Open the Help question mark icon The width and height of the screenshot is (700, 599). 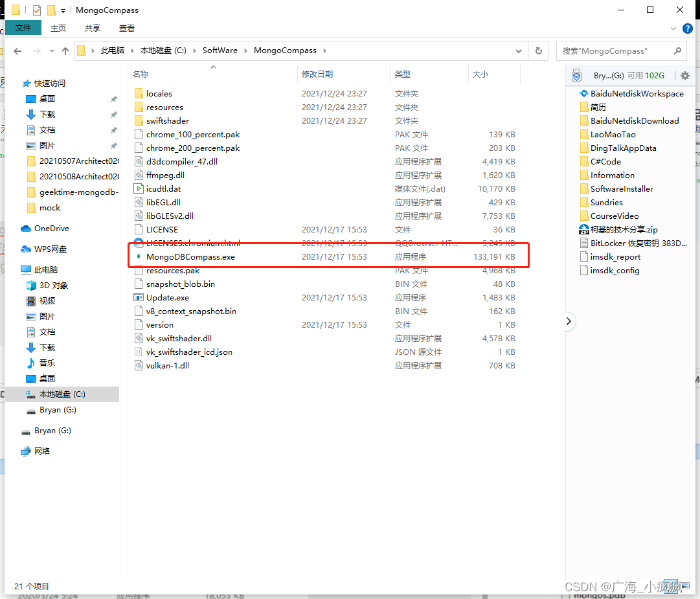[x=688, y=28]
